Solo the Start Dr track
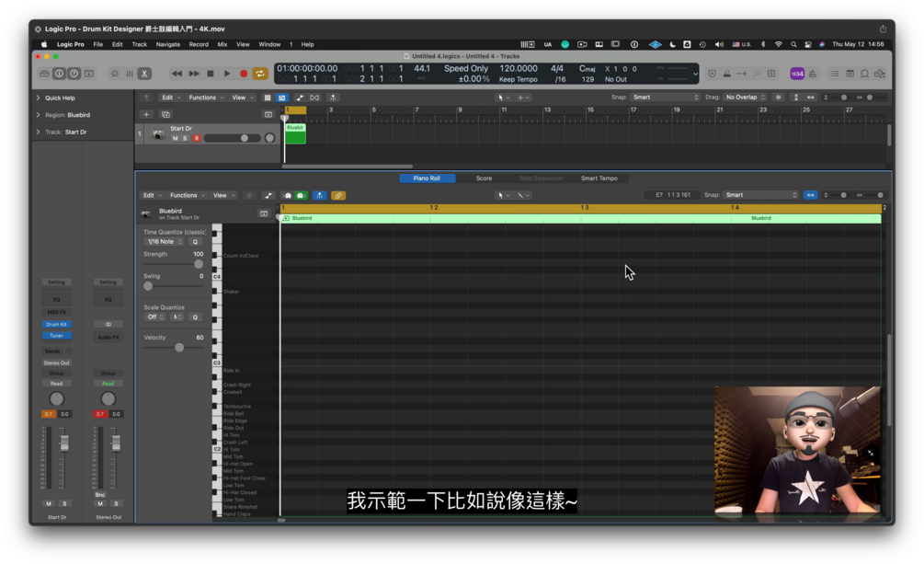Viewport: 924px width, 564px height. (x=185, y=138)
